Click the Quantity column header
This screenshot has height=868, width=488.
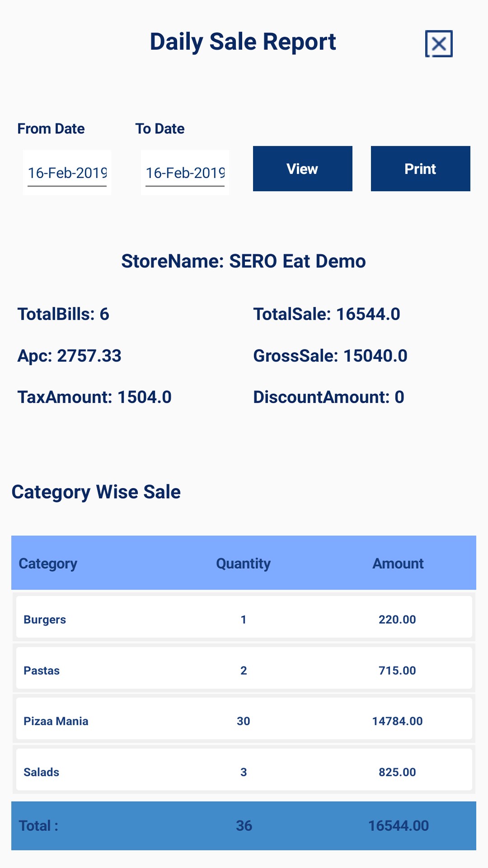coord(243,563)
